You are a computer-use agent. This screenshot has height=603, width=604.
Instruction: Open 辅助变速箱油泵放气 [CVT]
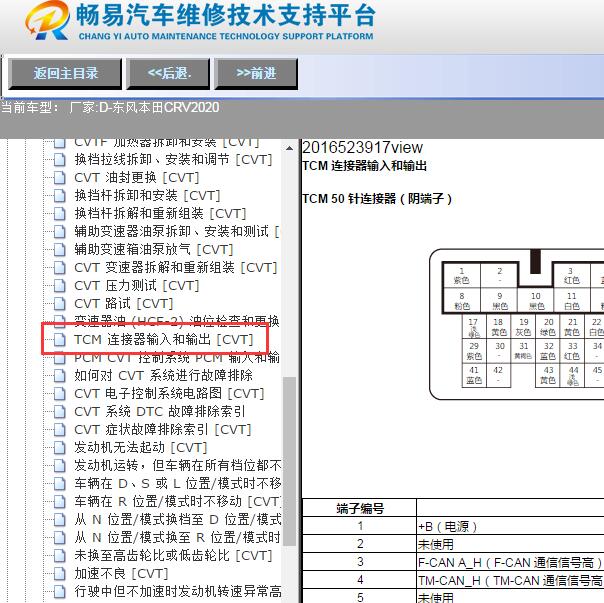[154, 249]
